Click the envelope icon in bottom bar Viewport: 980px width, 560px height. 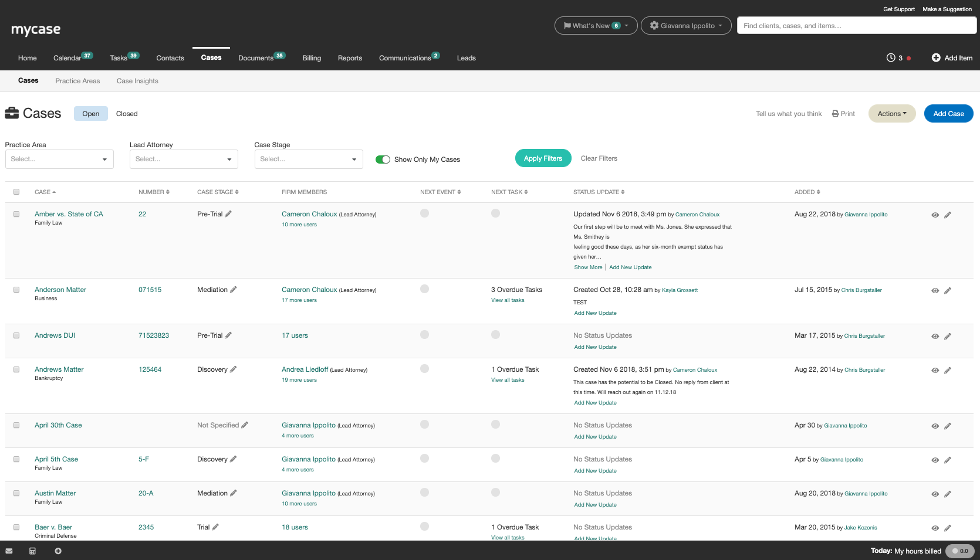pos(9,551)
